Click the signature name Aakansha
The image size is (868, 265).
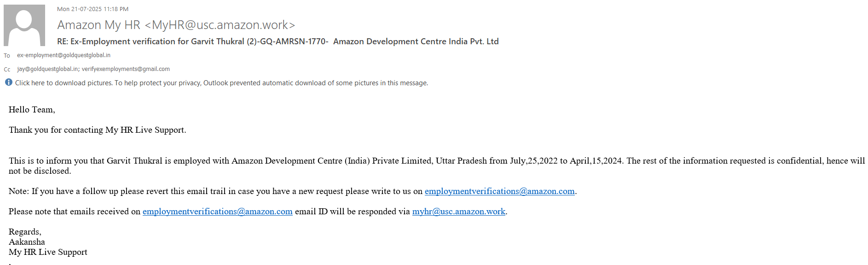click(27, 242)
